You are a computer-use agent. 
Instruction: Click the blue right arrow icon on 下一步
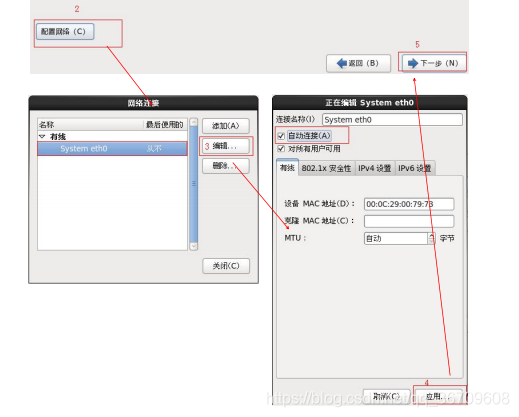[x=413, y=63]
